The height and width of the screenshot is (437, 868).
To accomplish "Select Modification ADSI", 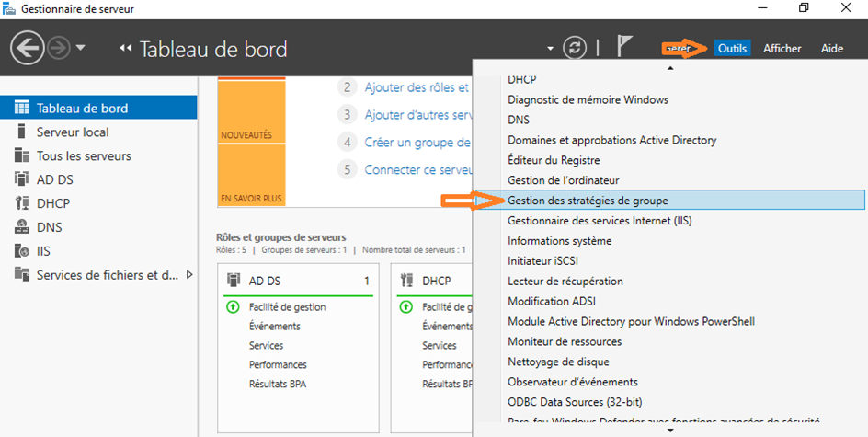I will [x=668, y=302].
